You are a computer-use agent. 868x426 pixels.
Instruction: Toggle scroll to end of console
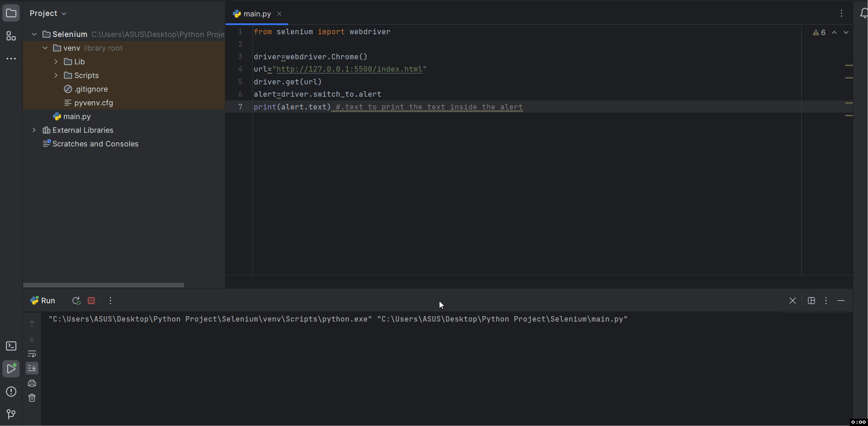(32, 368)
